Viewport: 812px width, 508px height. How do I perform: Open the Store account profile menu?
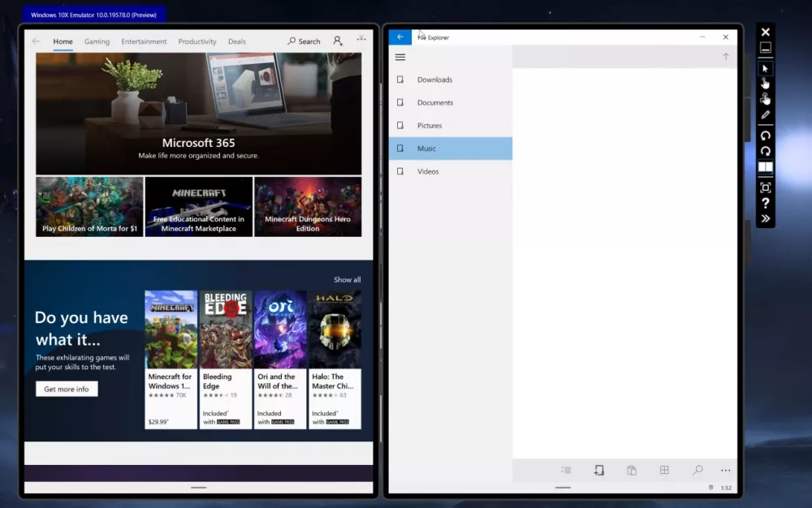338,41
